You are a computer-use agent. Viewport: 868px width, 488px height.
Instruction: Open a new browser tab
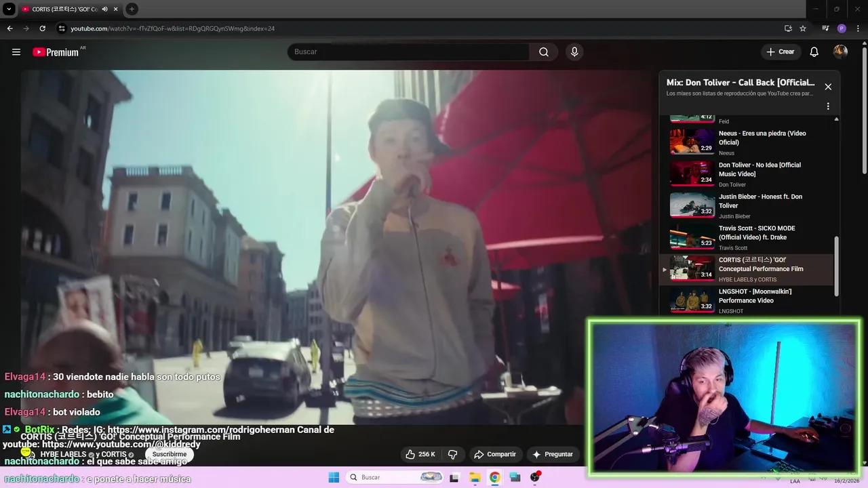pos(132,9)
